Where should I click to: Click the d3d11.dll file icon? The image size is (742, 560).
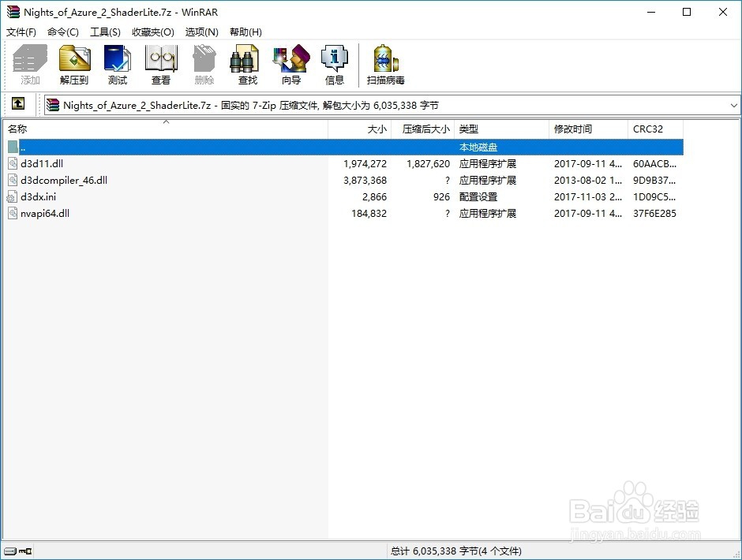(x=13, y=163)
